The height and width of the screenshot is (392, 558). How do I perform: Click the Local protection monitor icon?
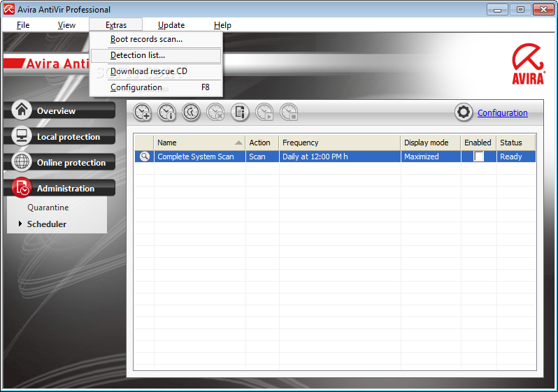22,136
